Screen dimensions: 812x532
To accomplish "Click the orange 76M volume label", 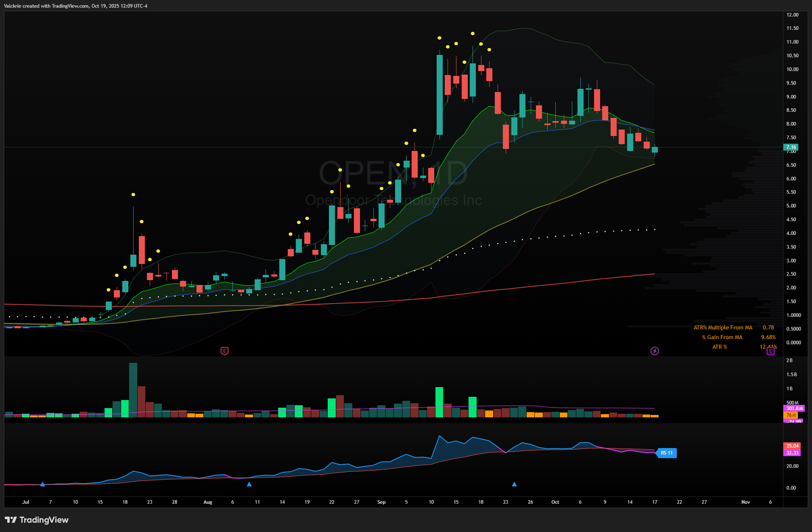I will [x=791, y=415].
